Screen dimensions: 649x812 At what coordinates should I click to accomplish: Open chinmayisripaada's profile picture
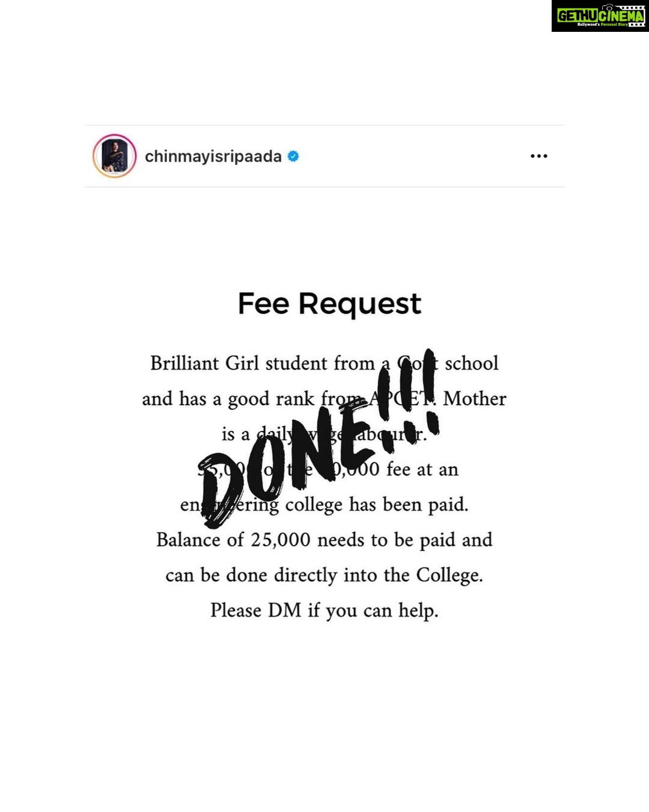pyautogui.click(x=114, y=156)
